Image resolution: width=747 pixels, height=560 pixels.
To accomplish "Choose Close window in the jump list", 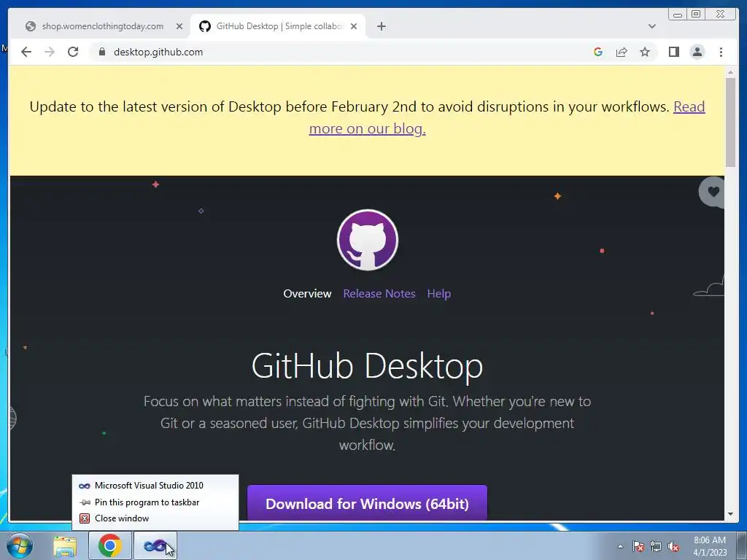I will coord(155,518).
